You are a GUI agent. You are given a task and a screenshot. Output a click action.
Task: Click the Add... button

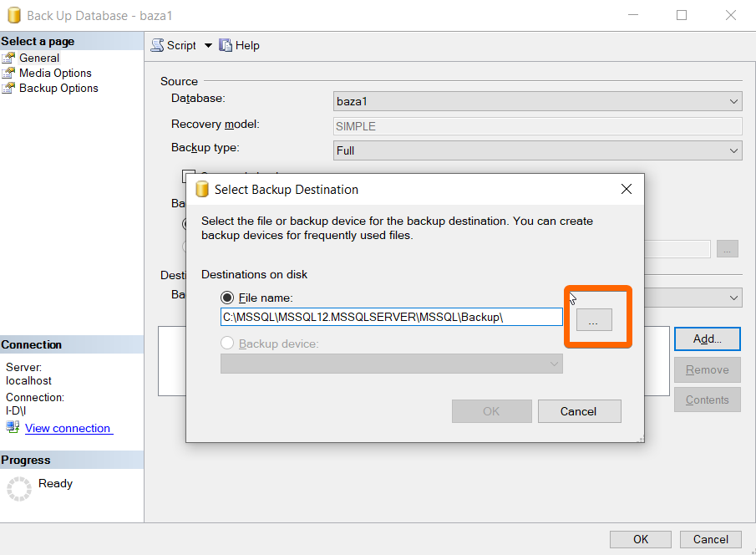(x=708, y=339)
